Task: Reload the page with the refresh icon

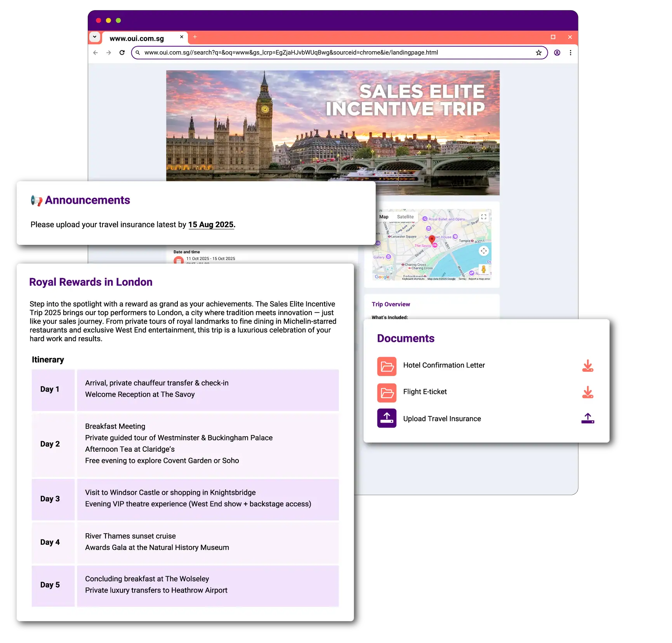Action: (122, 53)
